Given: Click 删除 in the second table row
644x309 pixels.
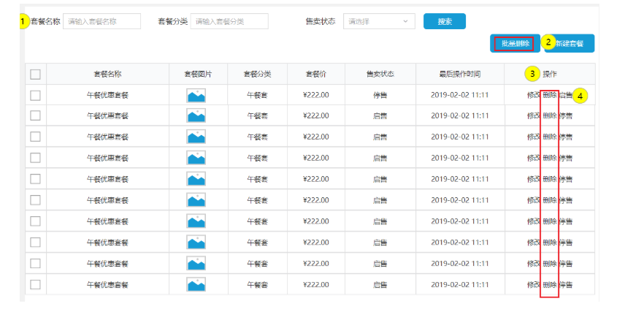Looking at the screenshot, I should tap(550, 116).
